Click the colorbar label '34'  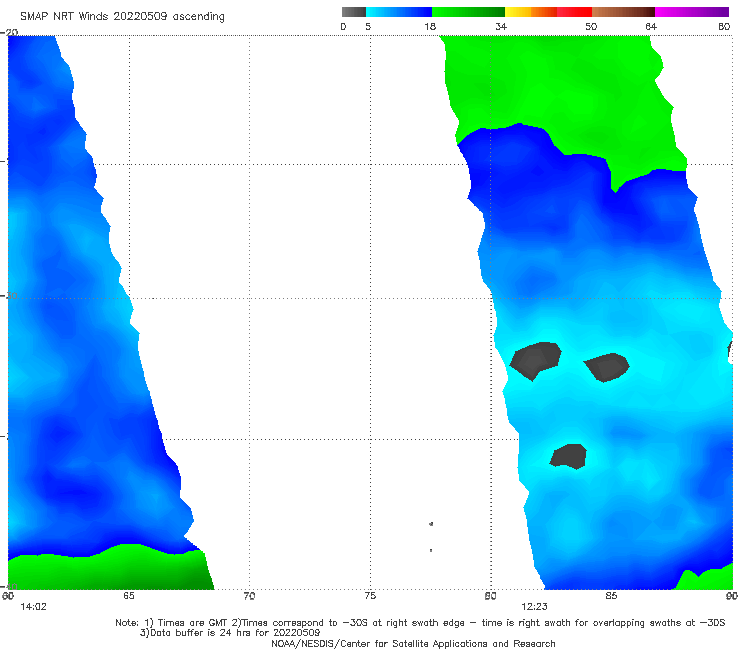501,26
